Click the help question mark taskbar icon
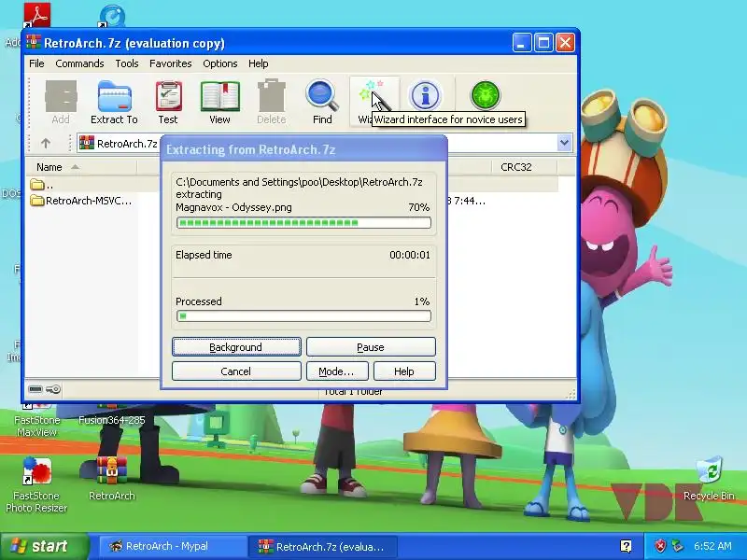Screen dimensions: 747x560 click(x=626, y=546)
